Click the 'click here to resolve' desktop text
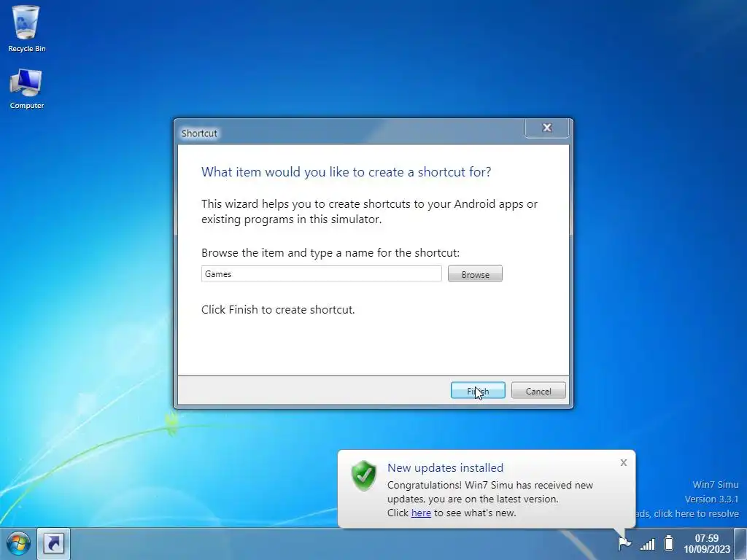This screenshot has width=747, height=560. tap(696, 514)
